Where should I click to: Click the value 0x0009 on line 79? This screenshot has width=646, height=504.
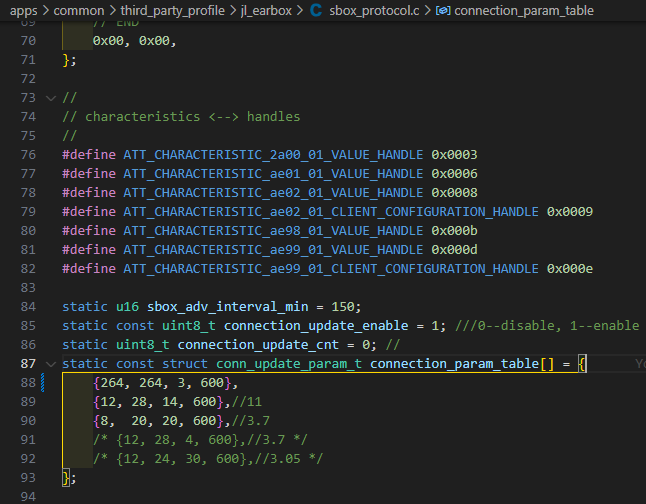point(570,212)
